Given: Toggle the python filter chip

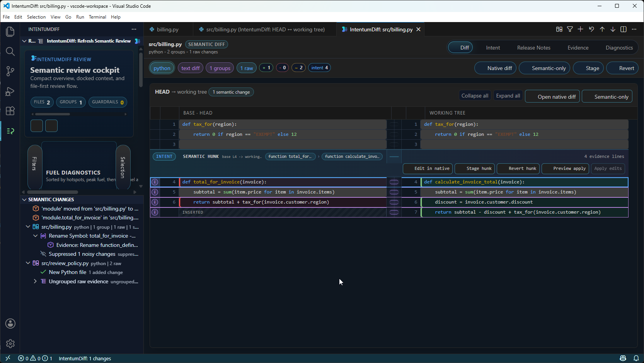Looking at the screenshot, I should [162, 68].
